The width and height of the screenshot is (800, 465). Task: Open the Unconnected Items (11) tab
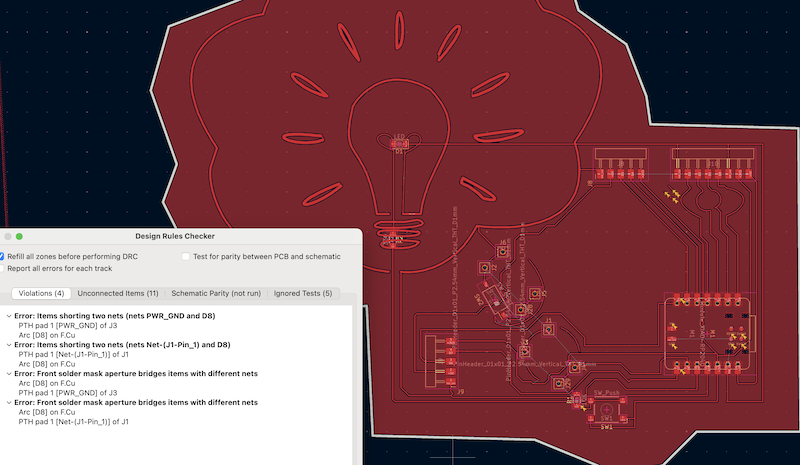[x=118, y=293]
